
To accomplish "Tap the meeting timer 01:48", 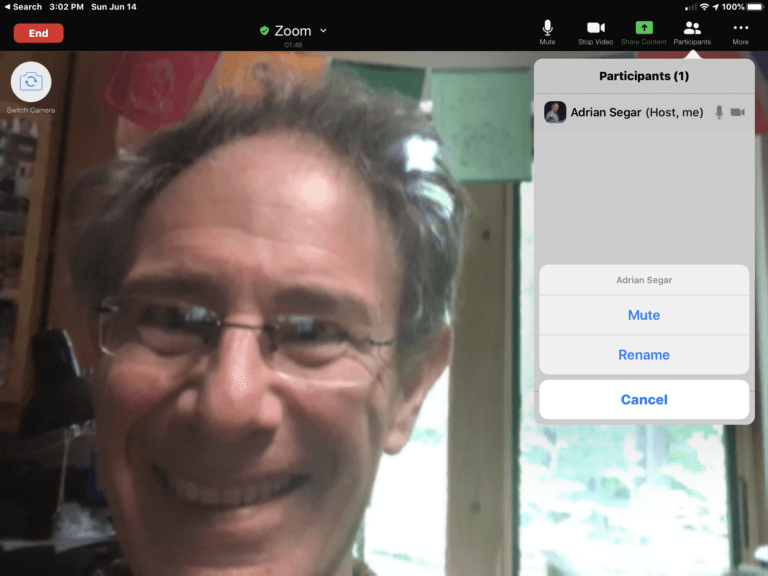I will (293, 45).
